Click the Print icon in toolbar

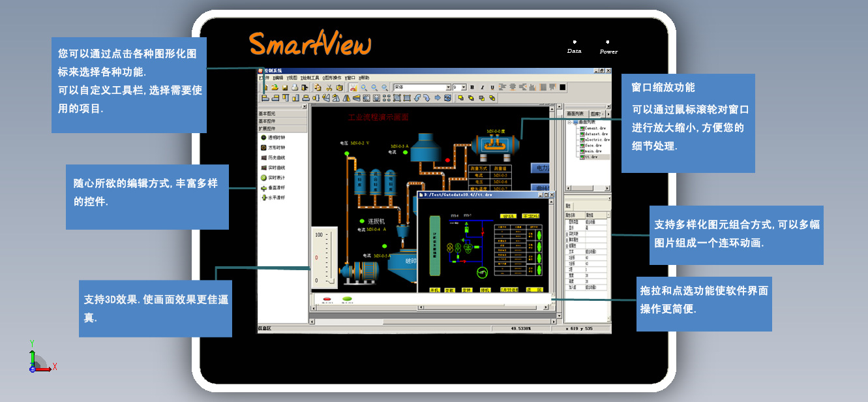click(295, 87)
